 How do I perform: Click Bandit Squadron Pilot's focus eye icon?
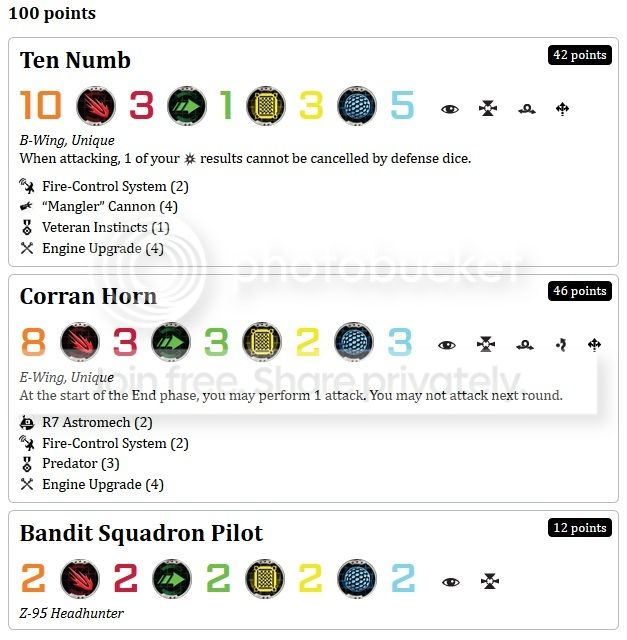point(450,581)
